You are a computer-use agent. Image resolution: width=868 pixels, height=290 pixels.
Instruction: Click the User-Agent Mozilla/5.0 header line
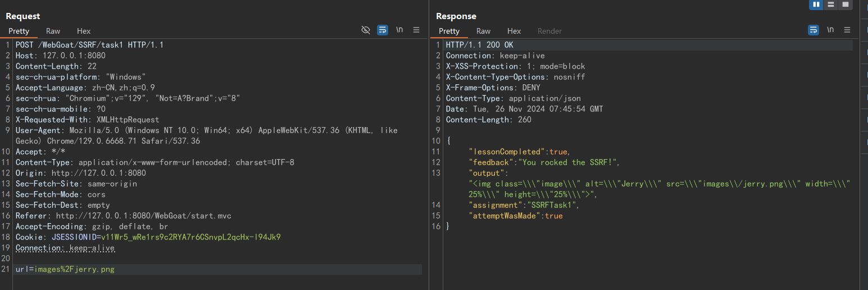(206, 135)
